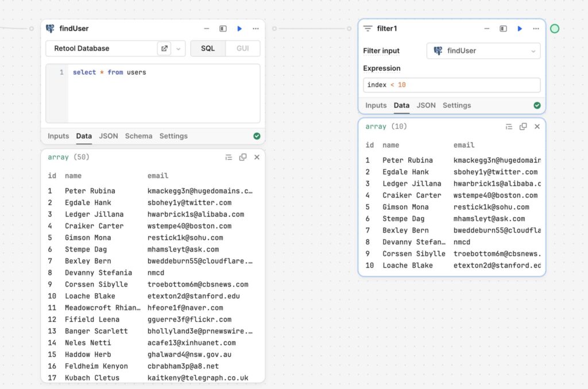
Task: Toggle side panel layout on findUser block
Action: click(223, 28)
